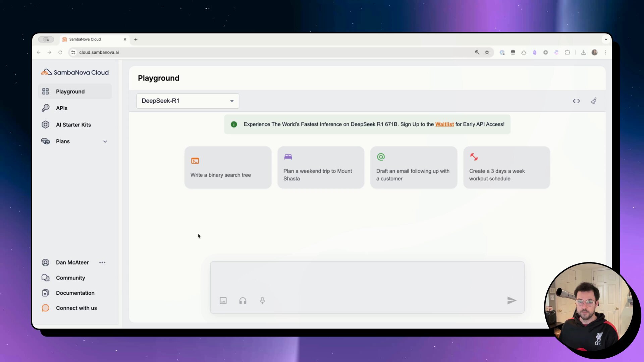Open the Documentation link
This screenshot has width=644, height=362.
[x=75, y=293]
